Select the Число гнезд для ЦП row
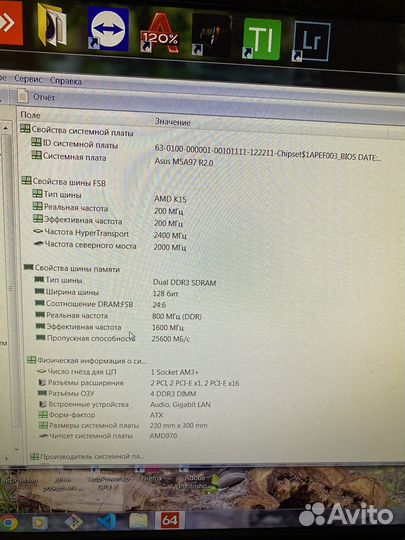 (118, 372)
